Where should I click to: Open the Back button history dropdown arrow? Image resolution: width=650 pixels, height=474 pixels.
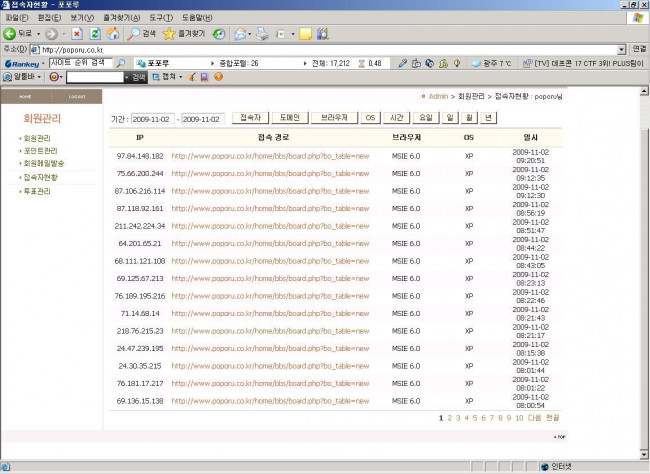(x=38, y=33)
